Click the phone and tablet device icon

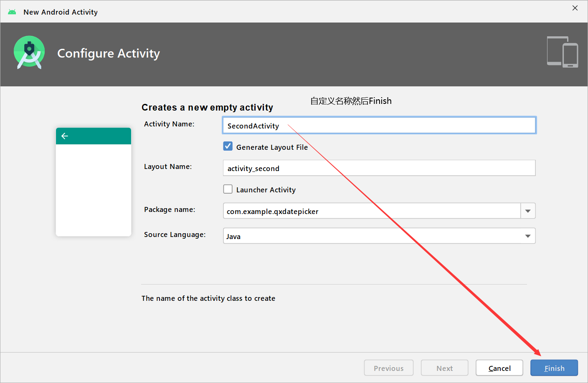563,52
